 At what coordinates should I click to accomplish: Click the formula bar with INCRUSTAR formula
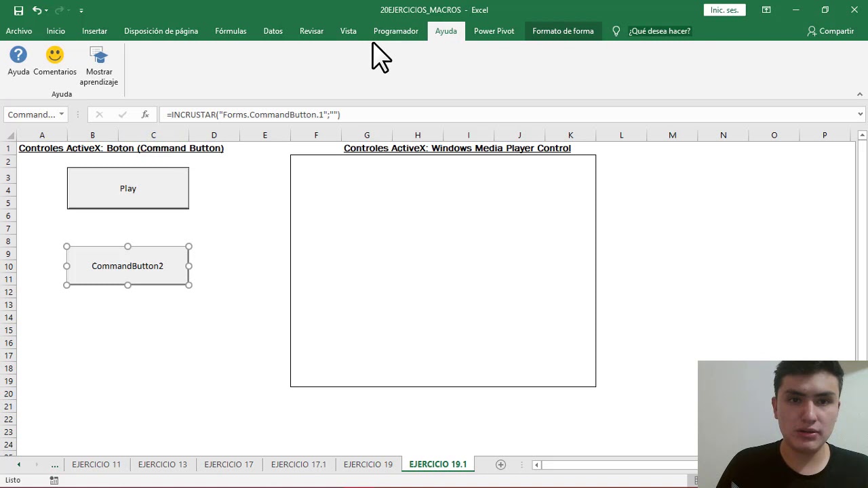[x=507, y=115]
